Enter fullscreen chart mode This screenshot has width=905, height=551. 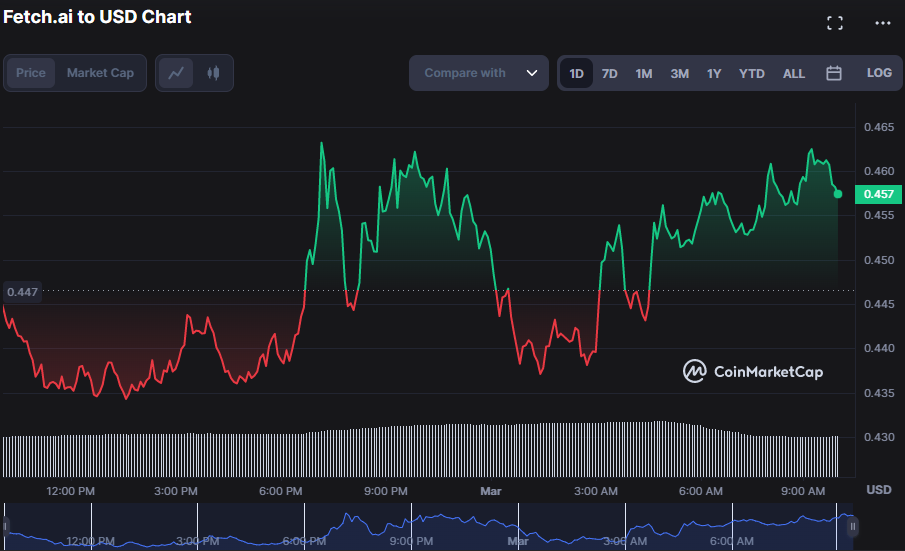pyautogui.click(x=834, y=23)
